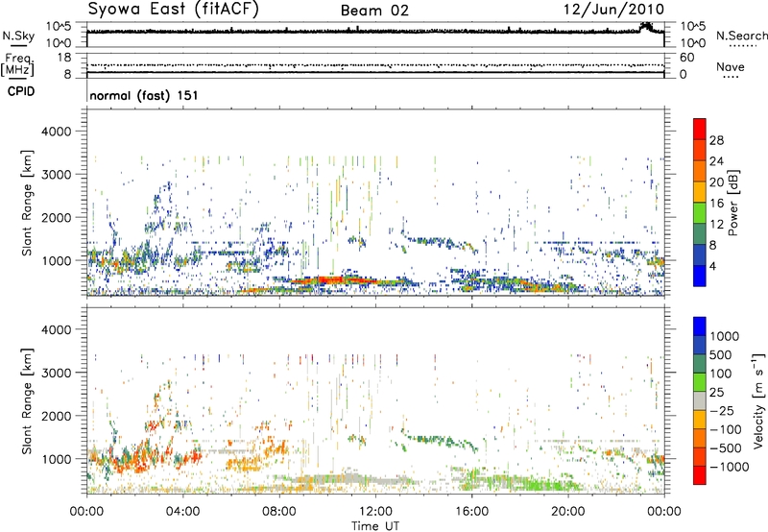Click the '3000' tick on the velocity panel
The width and height of the screenshot is (768, 532).
(56, 373)
